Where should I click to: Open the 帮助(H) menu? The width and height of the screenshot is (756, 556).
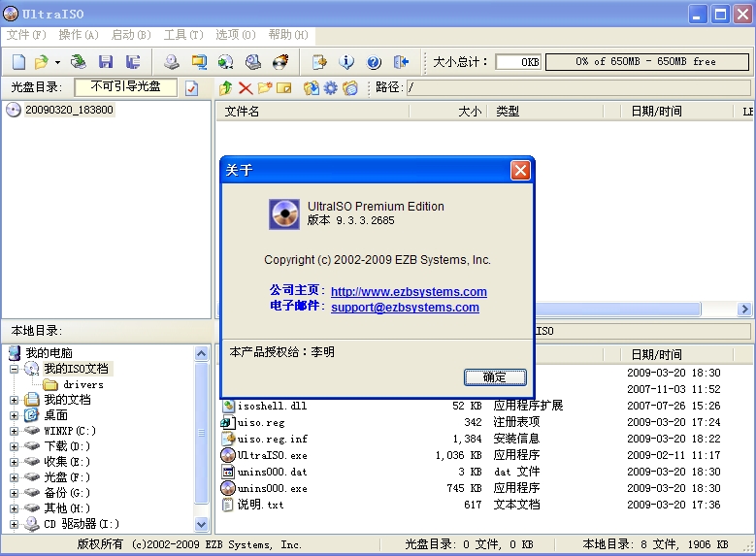[x=288, y=35]
